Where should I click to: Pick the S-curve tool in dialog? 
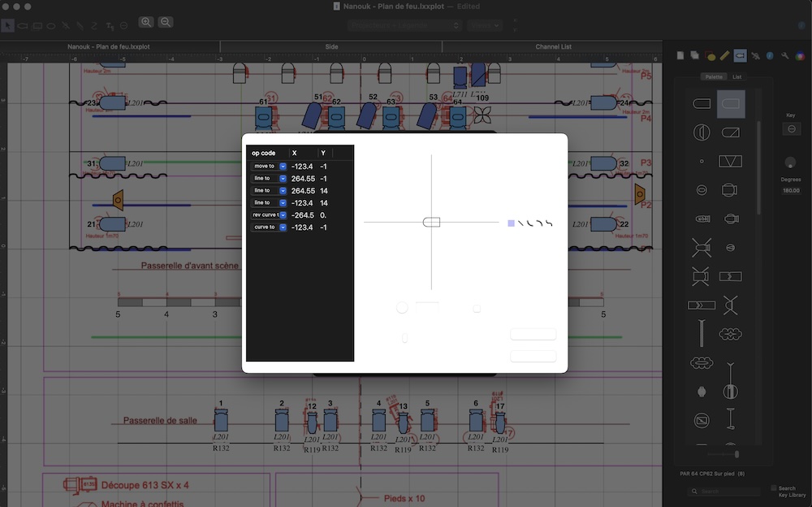(550, 223)
